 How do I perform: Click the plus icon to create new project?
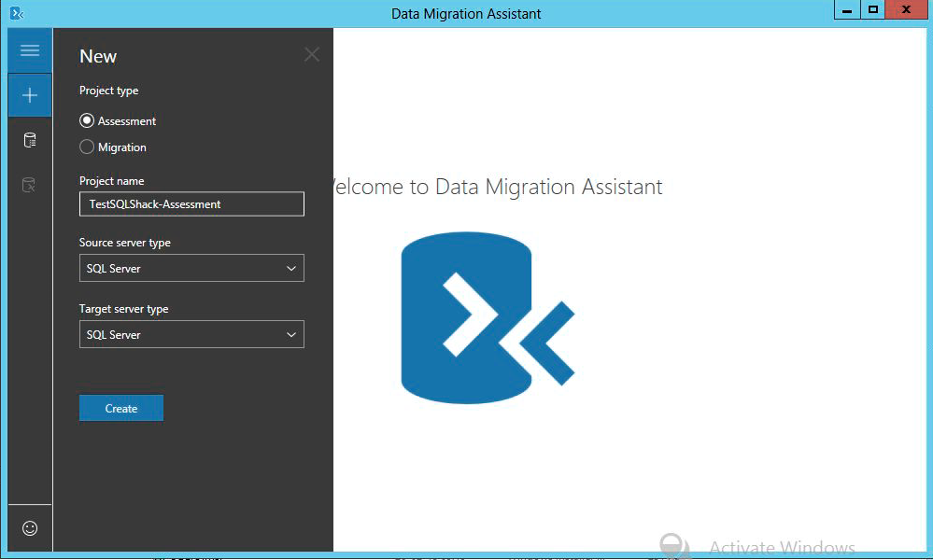tap(30, 95)
